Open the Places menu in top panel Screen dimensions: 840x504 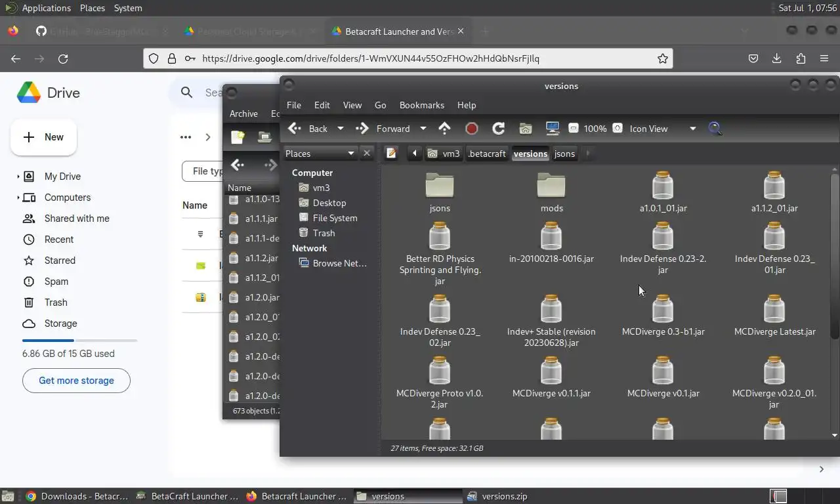click(93, 8)
